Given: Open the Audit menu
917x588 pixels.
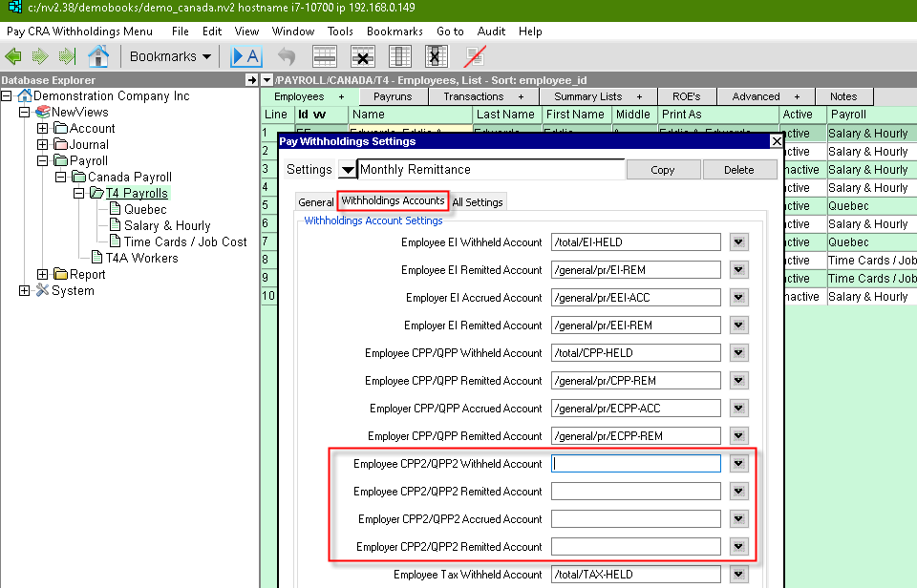Looking at the screenshot, I should (x=491, y=31).
